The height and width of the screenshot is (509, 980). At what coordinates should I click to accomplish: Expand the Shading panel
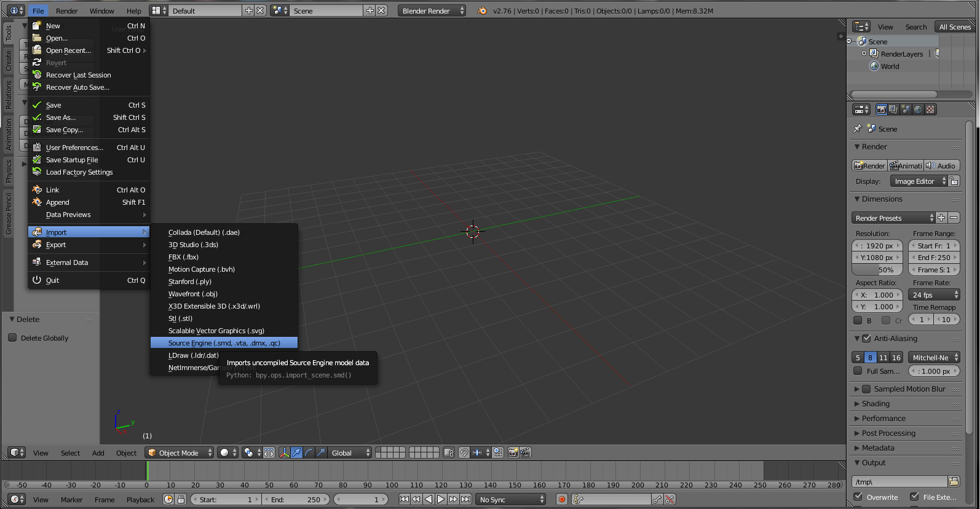coord(875,403)
